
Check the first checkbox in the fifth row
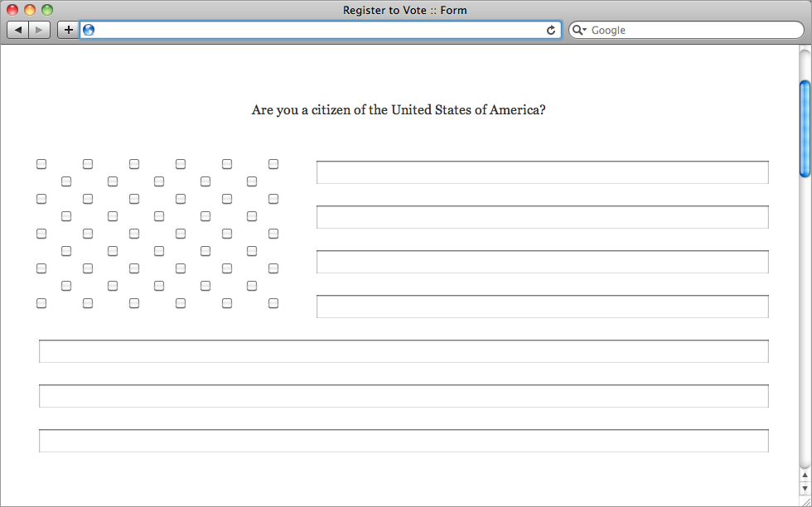click(41, 234)
